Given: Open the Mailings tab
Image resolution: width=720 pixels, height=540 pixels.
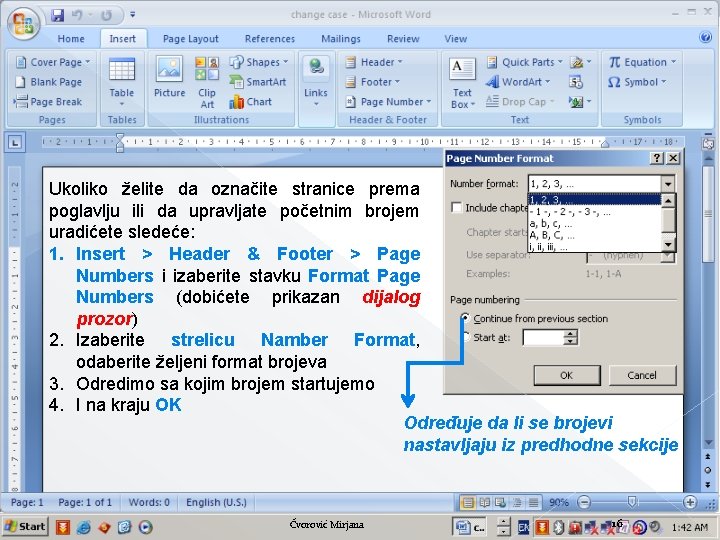Looking at the screenshot, I should pos(341,39).
